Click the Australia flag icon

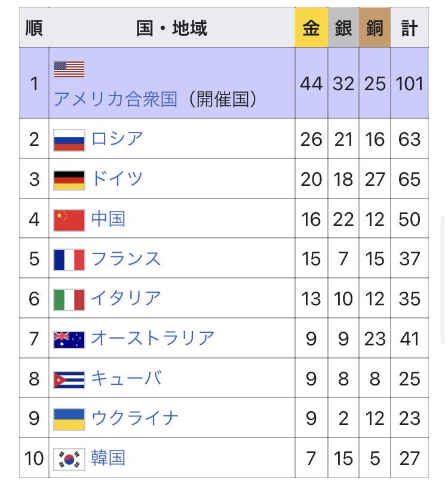click(69, 339)
